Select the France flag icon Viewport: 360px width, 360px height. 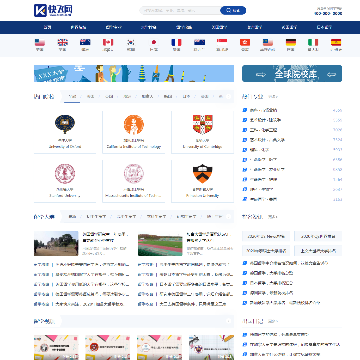(x=176, y=42)
